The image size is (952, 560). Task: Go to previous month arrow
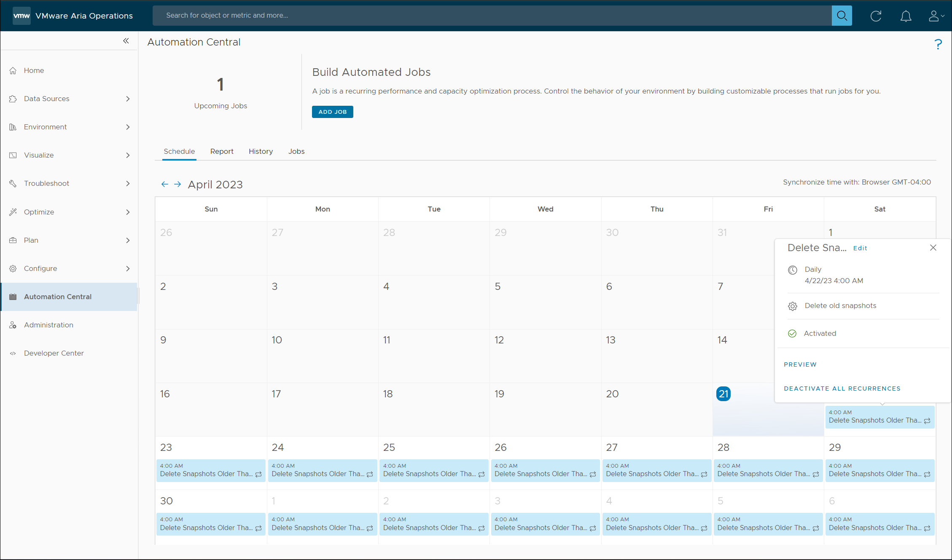[164, 185]
